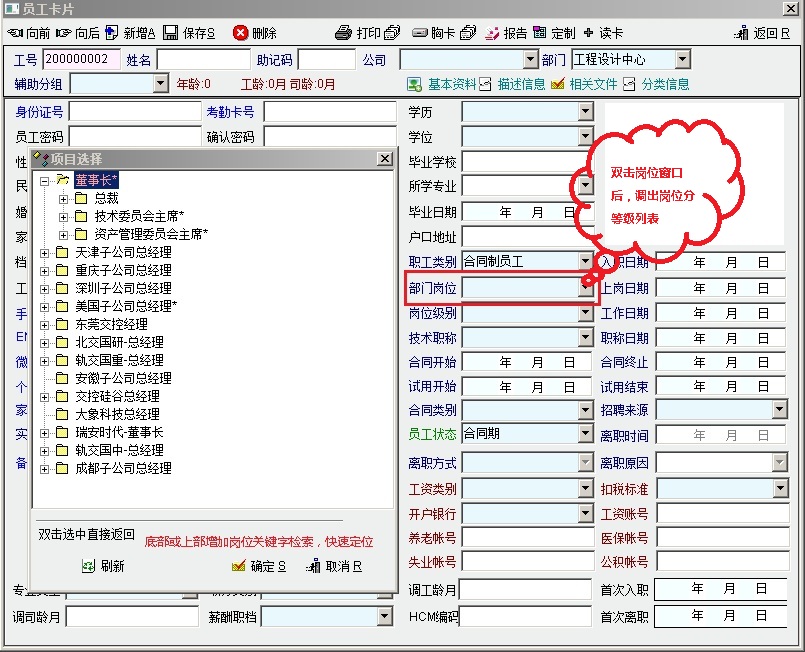Click the 向前 (previous record) toolbar icon
The width and height of the screenshot is (805, 652).
pos(15,33)
